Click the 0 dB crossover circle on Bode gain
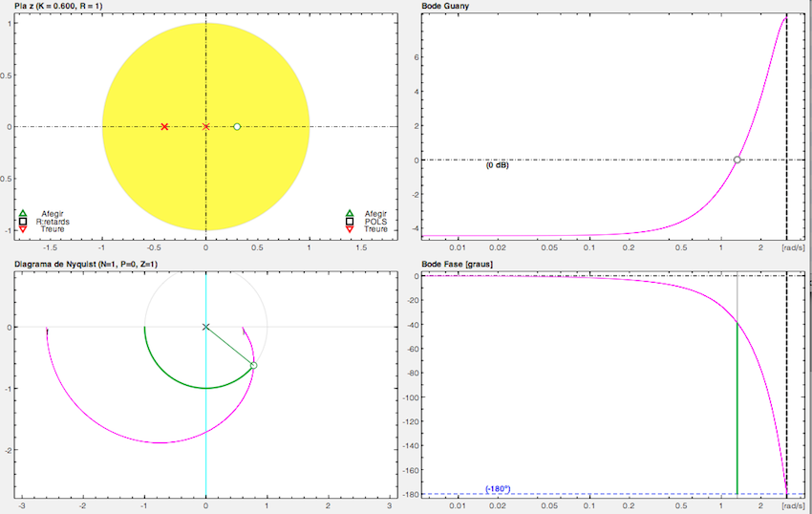Viewport: 812px width, 514px height. (737, 160)
